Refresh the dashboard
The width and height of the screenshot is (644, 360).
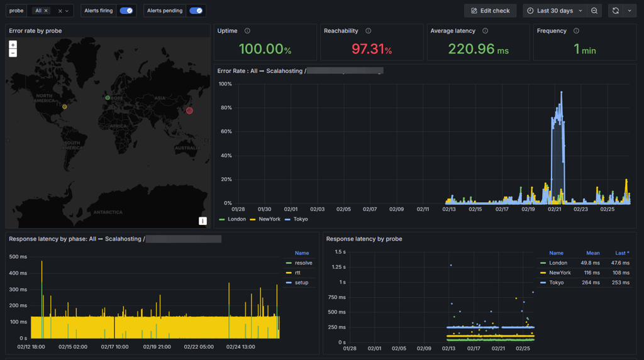616,11
